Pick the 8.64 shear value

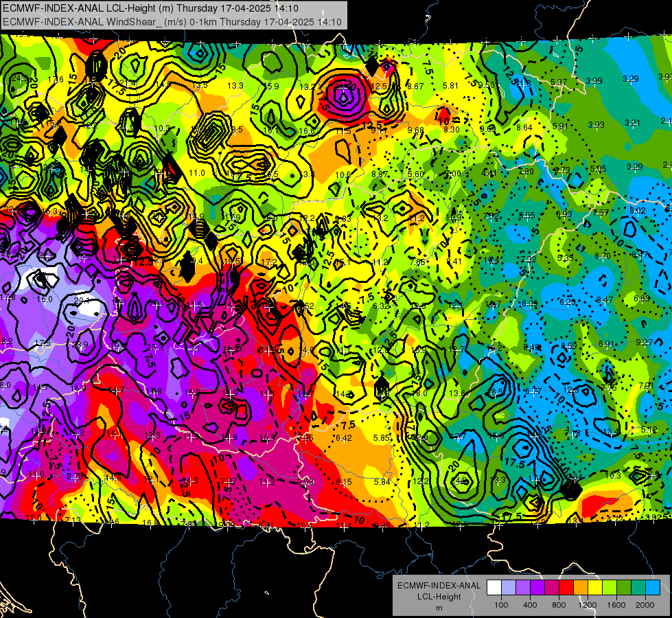tap(524, 127)
